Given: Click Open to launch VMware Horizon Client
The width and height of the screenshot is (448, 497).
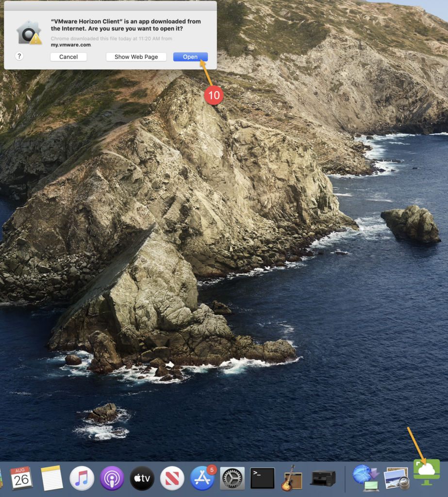Looking at the screenshot, I should click(190, 57).
